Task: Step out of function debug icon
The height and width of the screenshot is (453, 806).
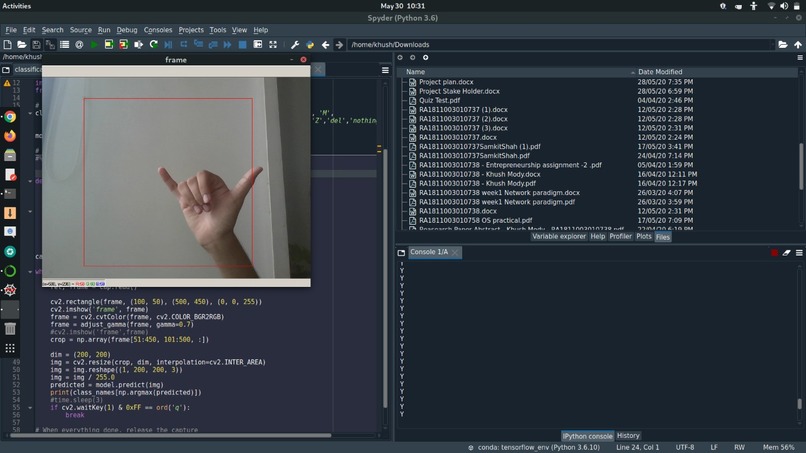Action: [x=213, y=45]
